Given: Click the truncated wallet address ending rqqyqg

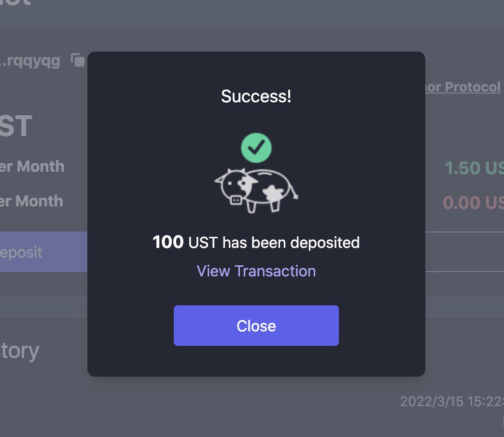Looking at the screenshot, I should pos(30,61).
